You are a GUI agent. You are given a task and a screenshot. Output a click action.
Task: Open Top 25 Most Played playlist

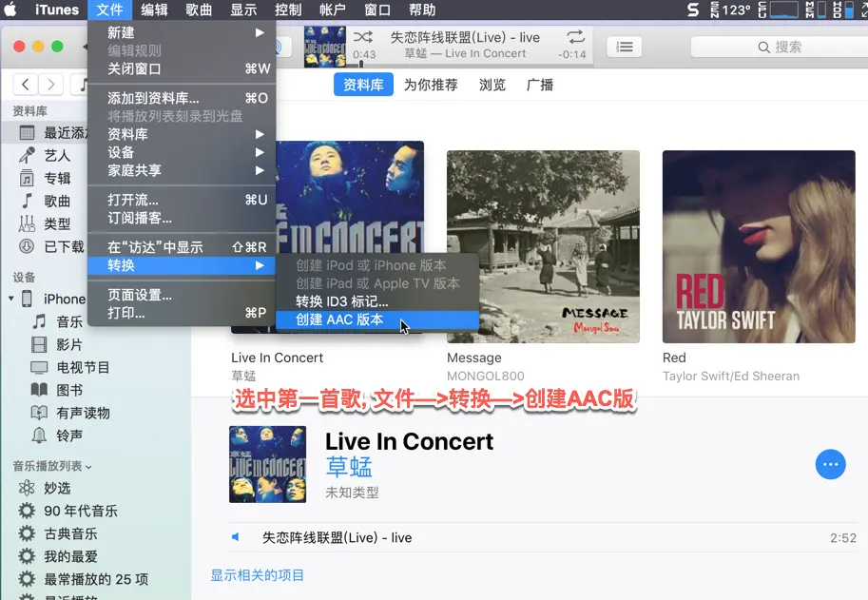click(x=83, y=579)
